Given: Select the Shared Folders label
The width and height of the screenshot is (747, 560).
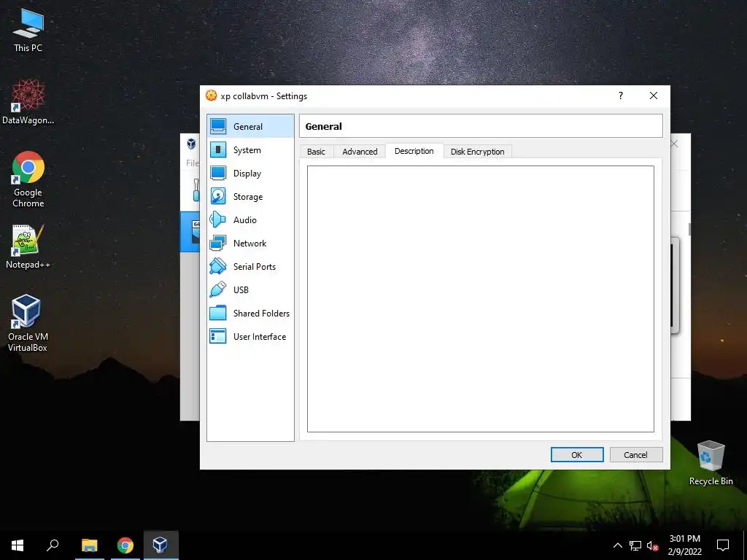Looking at the screenshot, I should point(261,314).
